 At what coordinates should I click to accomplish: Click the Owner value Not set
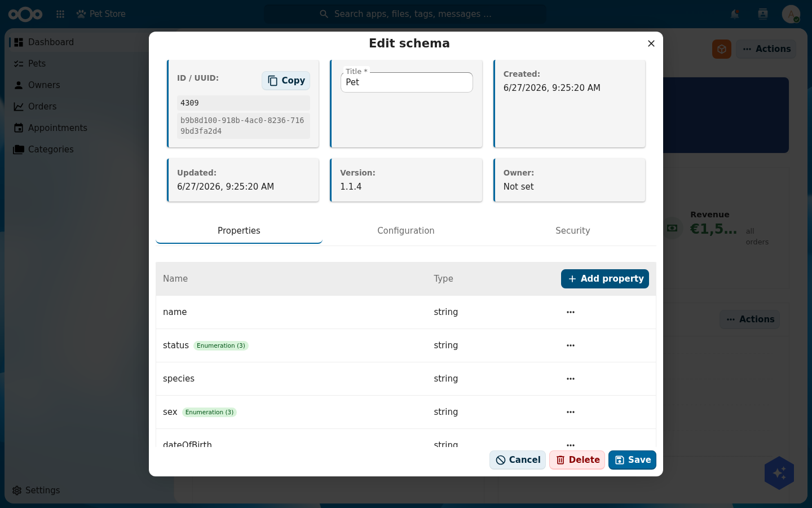518,187
